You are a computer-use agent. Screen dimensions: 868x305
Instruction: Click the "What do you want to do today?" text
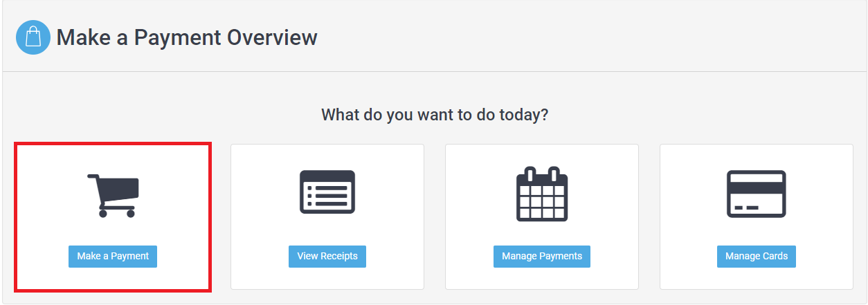435,115
